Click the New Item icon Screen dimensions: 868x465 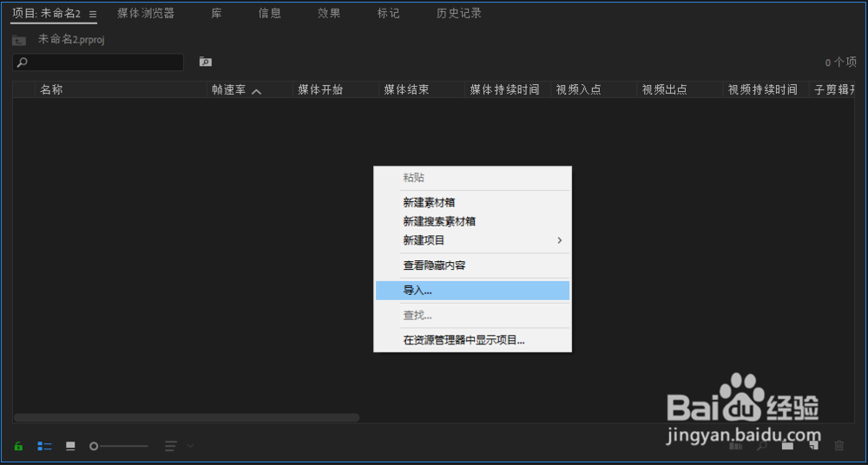coord(813,445)
